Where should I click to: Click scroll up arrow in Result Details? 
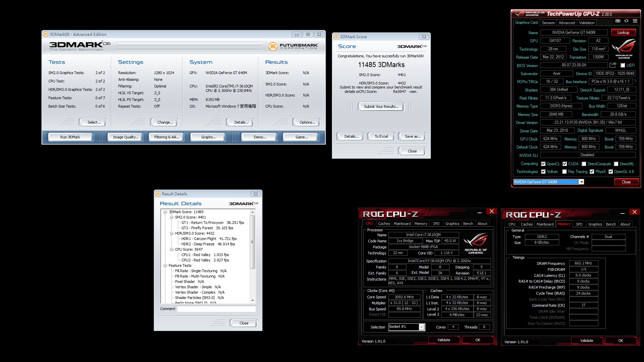(253, 212)
